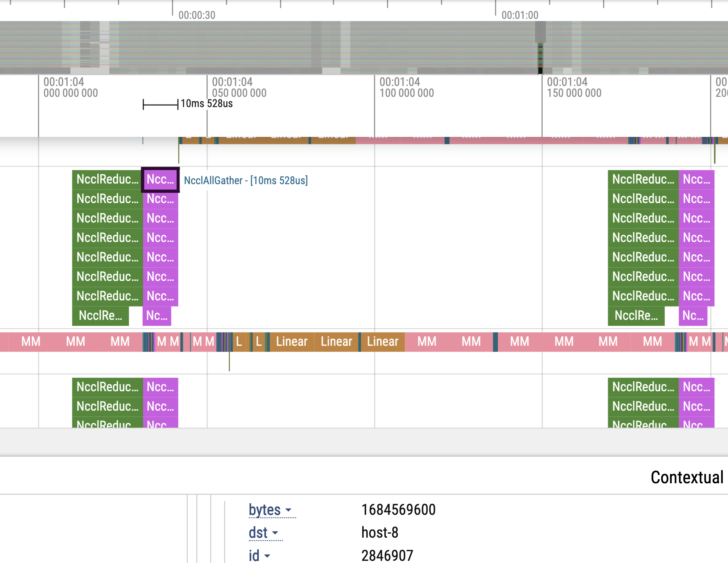Screen dimensions: 728x563
Task: Select the first Linear slice in middle track
Action: click(292, 342)
